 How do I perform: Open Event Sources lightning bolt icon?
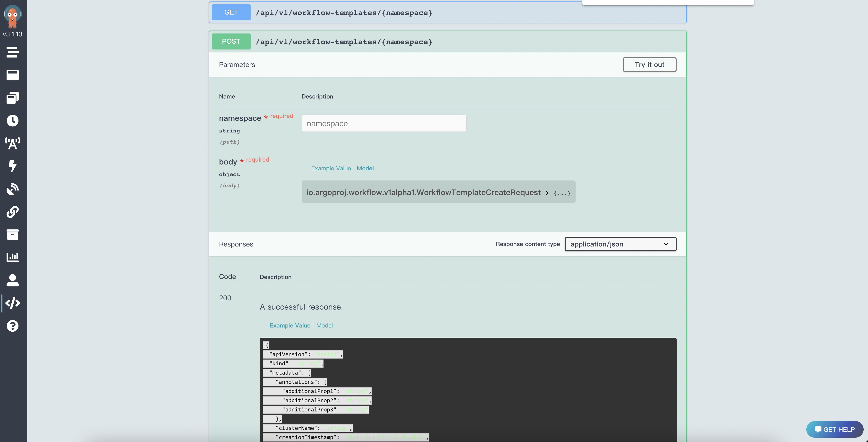pyautogui.click(x=12, y=166)
